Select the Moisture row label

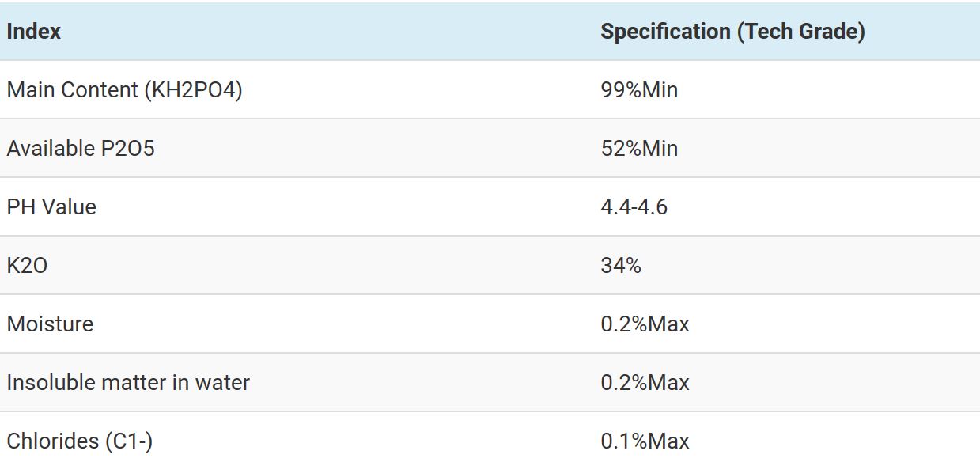point(50,324)
